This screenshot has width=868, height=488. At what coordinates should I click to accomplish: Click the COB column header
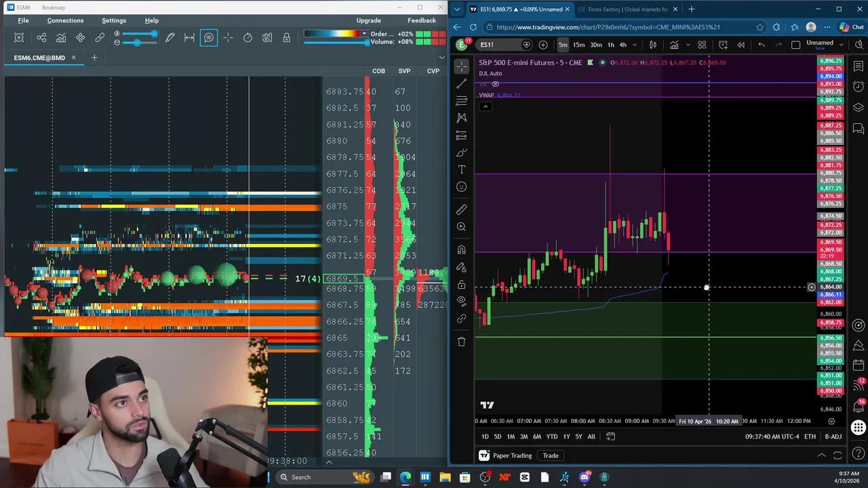pos(378,71)
